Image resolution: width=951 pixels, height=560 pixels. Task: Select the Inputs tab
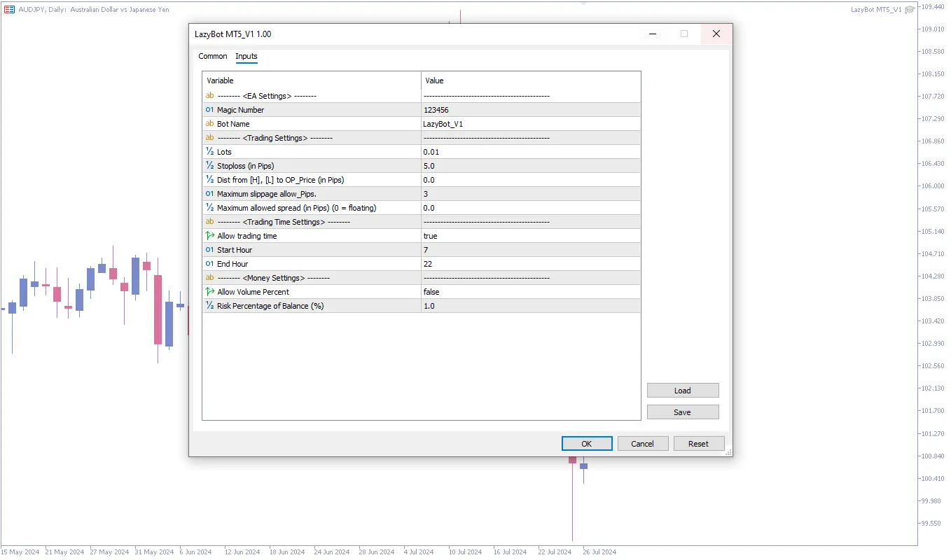click(247, 56)
